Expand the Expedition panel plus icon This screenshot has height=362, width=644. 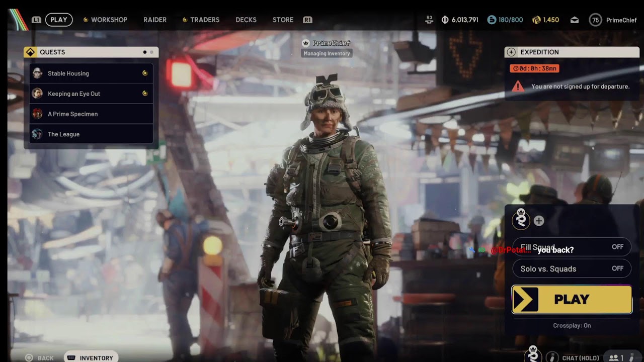pos(511,52)
